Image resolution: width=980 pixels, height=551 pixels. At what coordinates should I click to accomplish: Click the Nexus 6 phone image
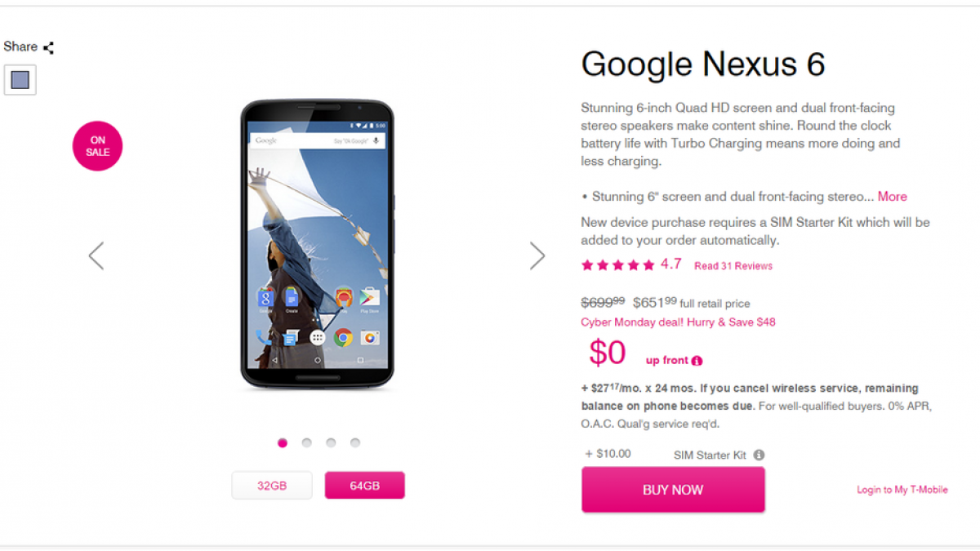point(317,244)
